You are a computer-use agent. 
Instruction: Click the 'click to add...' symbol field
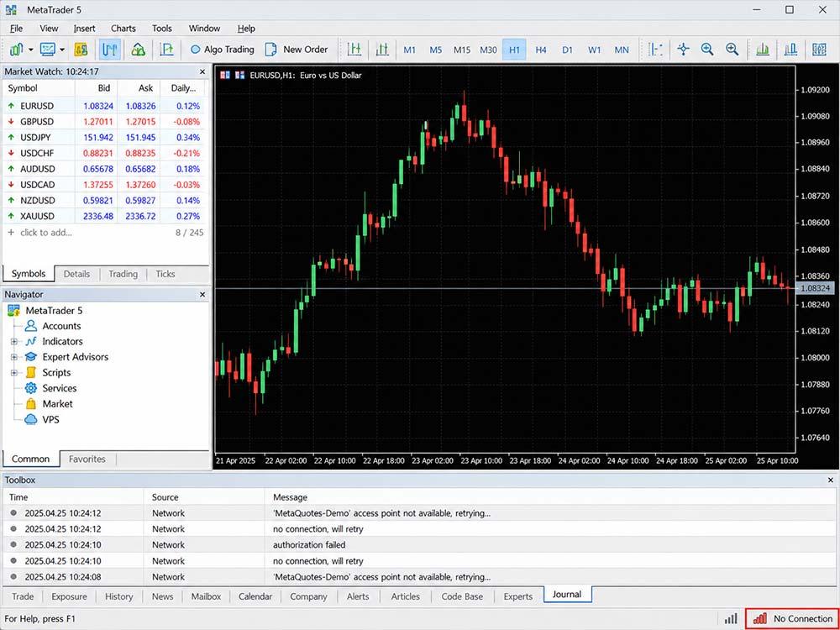(45, 233)
